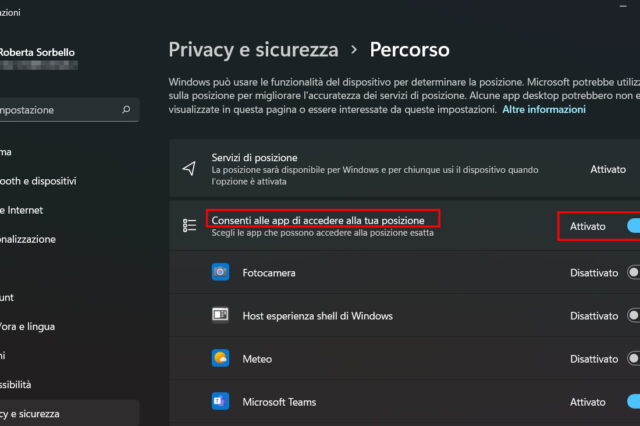The height and width of the screenshot is (426, 640).
Task: Go back to Privacy e sicurezza breadcrumb
Action: pos(253,49)
